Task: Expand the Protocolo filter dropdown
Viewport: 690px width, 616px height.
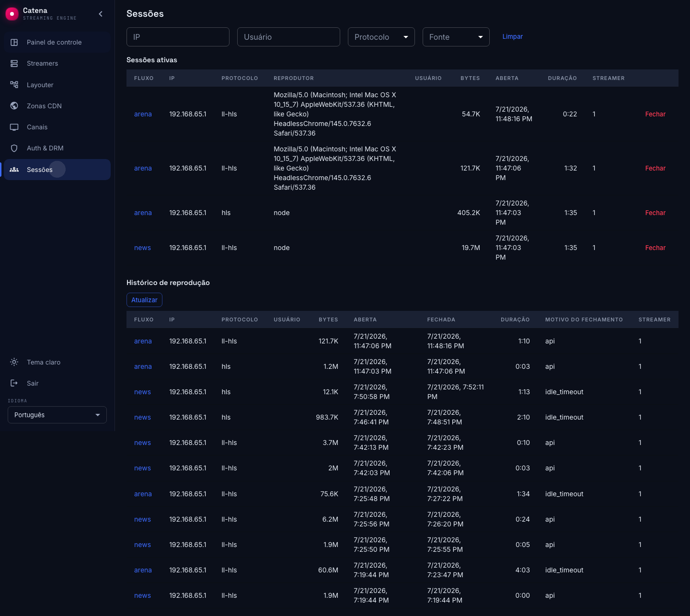Action: (x=381, y=37)
